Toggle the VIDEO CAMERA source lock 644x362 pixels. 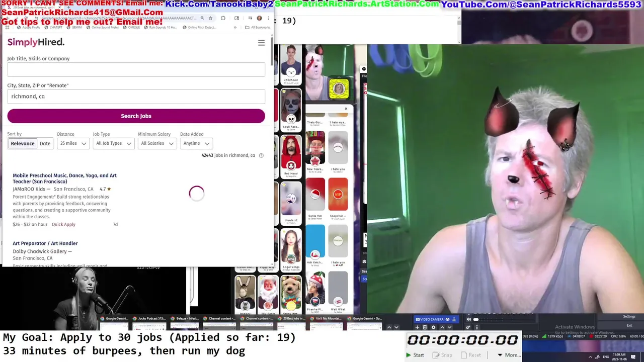point(454,319)
